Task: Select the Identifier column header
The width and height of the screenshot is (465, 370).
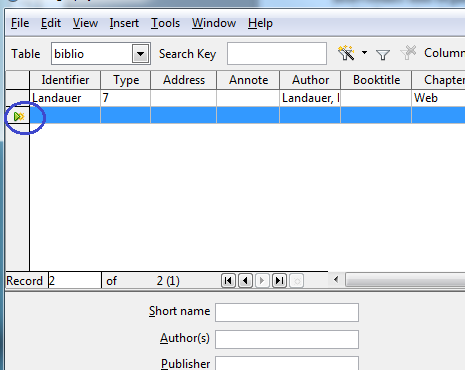Action: click(65, 80)
